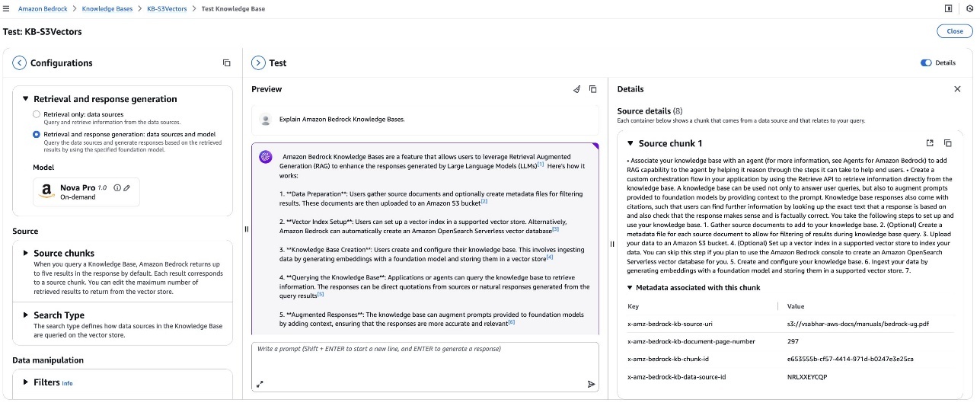980x406 pixels.
Task: Send the prompt with the arrow icon
Action: [591, 384]
